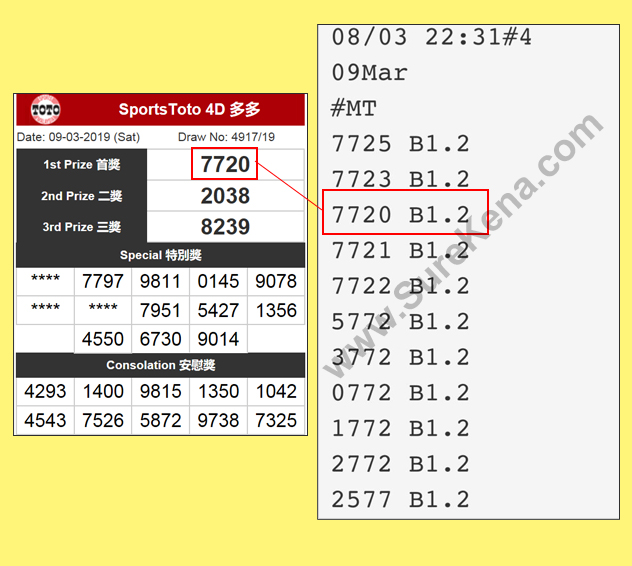Click Draw No: 4917/19
The image size is (632, 566).
tap(227, 137)
